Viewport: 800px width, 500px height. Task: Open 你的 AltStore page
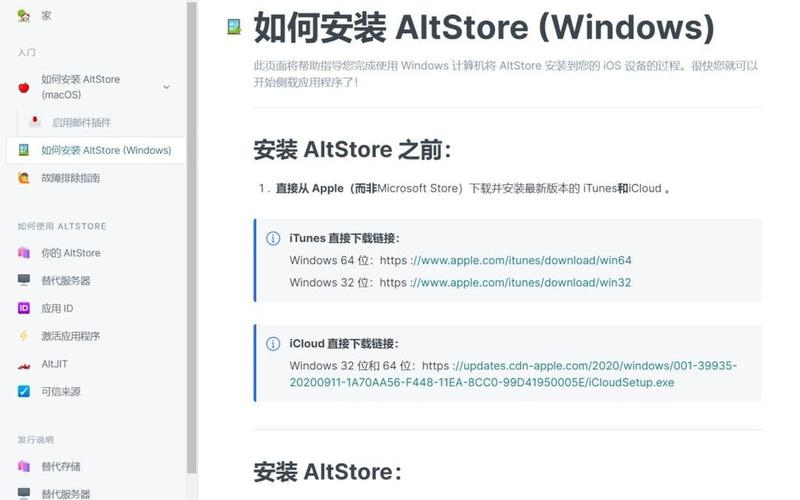pos(71,253)
